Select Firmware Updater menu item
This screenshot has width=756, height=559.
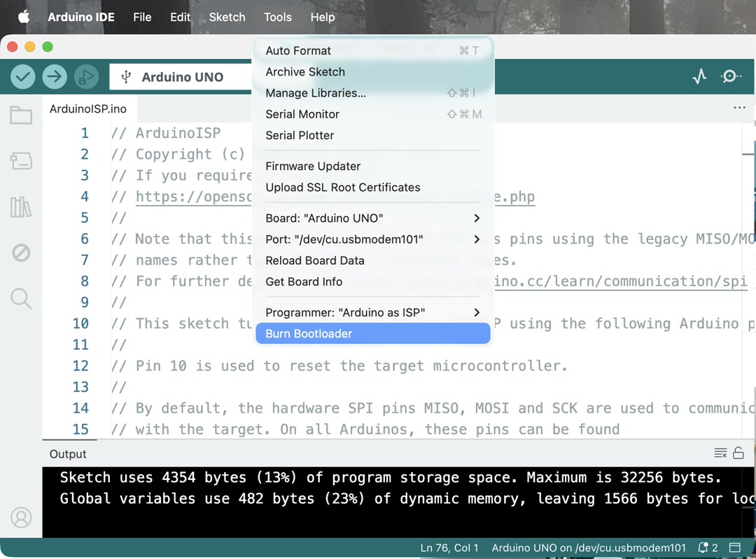click(x=373, y=167)
